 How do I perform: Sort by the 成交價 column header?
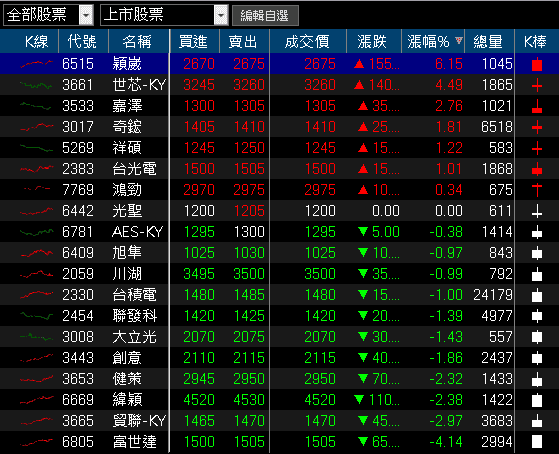307,42
